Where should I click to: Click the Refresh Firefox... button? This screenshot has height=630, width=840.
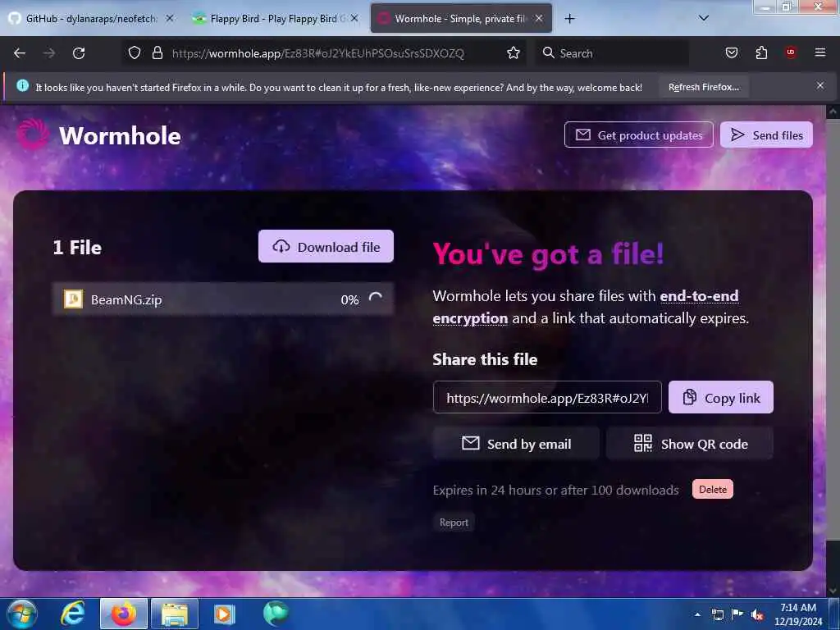(703, 87)
